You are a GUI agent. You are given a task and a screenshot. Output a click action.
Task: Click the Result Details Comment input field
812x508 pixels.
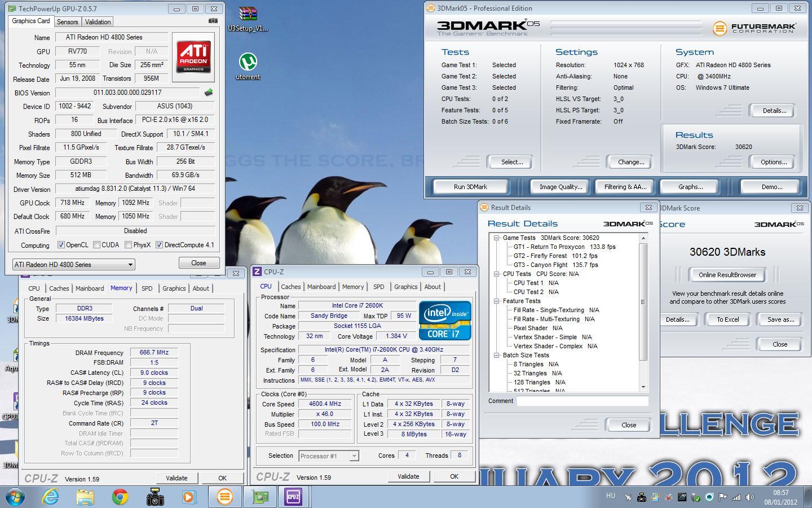582,401
